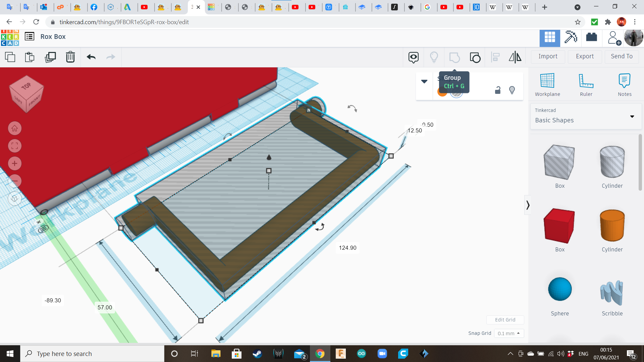Click the Ungroup icon in toolbar
644x362 pixels.
(475, 57)
